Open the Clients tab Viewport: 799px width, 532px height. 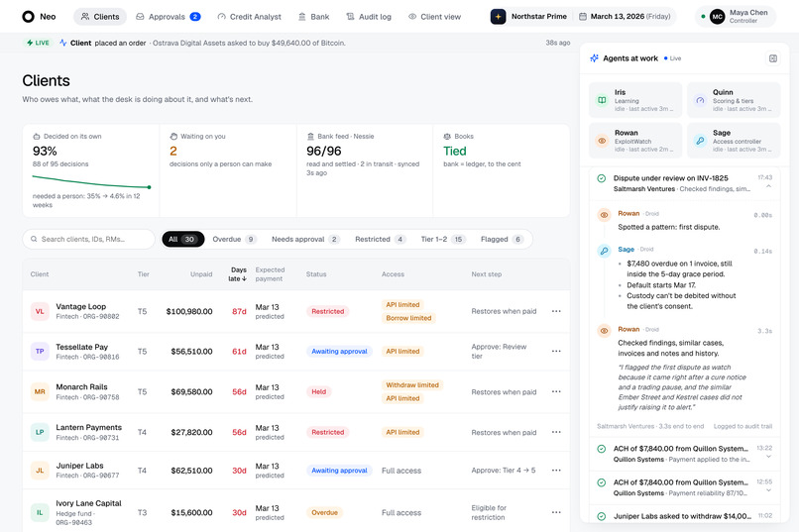(100, 17)
